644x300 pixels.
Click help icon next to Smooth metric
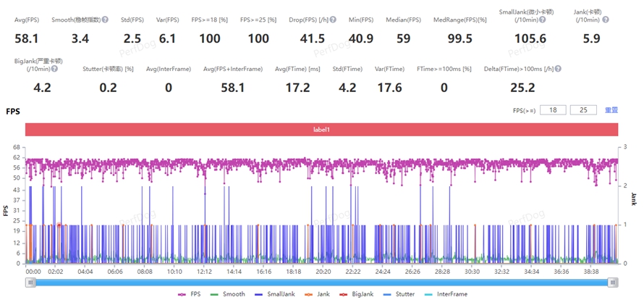(106, 20)
